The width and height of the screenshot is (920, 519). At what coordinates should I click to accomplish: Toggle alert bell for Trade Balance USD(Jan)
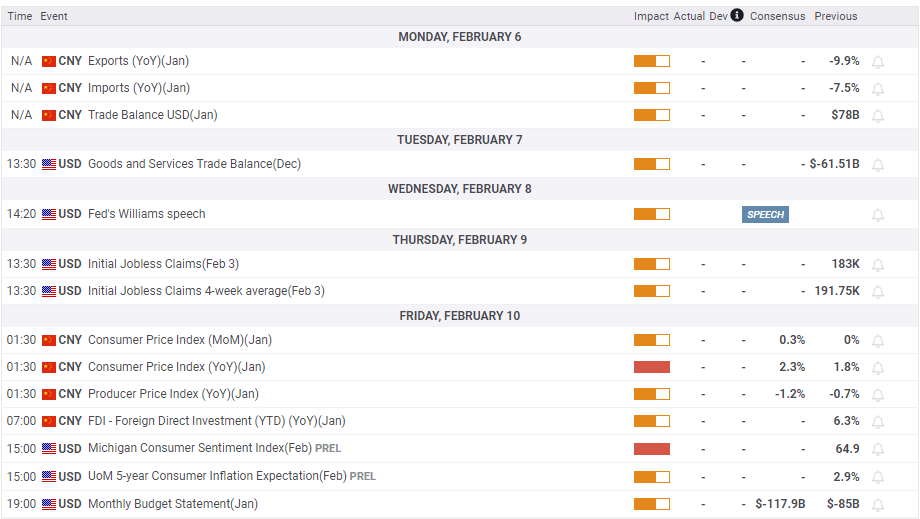(878, 116)
